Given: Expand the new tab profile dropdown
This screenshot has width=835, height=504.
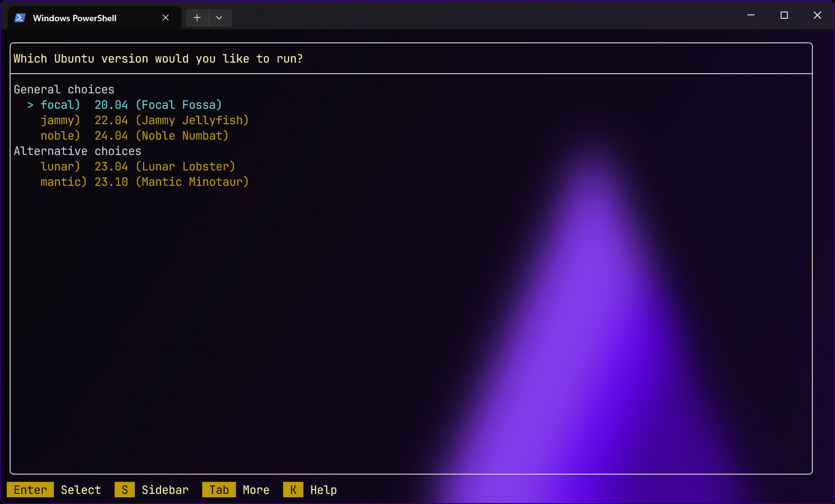Looking at the screenshot, I should pos(220,18).
